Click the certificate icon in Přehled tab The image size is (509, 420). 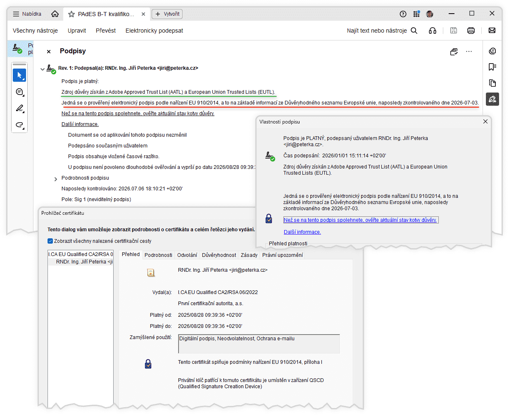[x=151, y=273]
